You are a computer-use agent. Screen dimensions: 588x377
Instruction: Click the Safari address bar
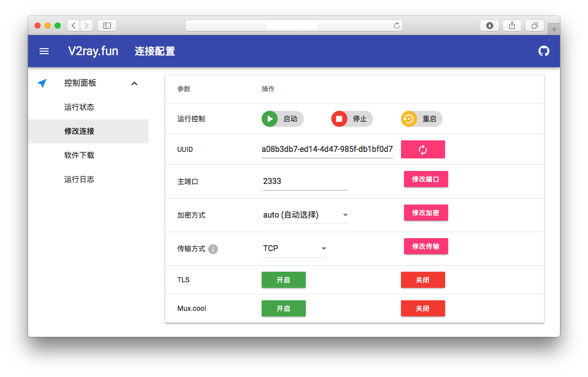click(294, 26)
